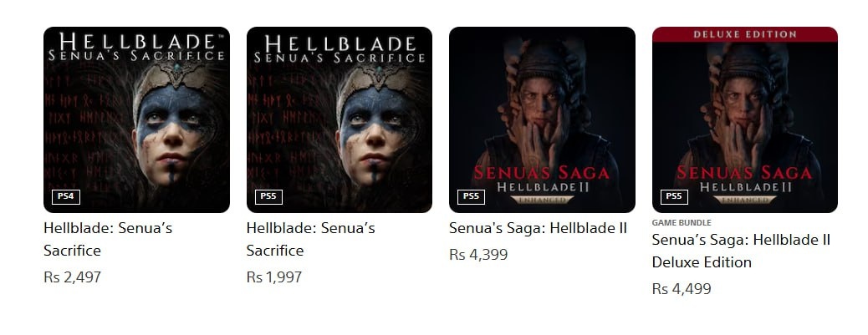
Task: Open the PS4 Hellblade: Senua's Sacrifice cover art
Action: tap(137, 119)
